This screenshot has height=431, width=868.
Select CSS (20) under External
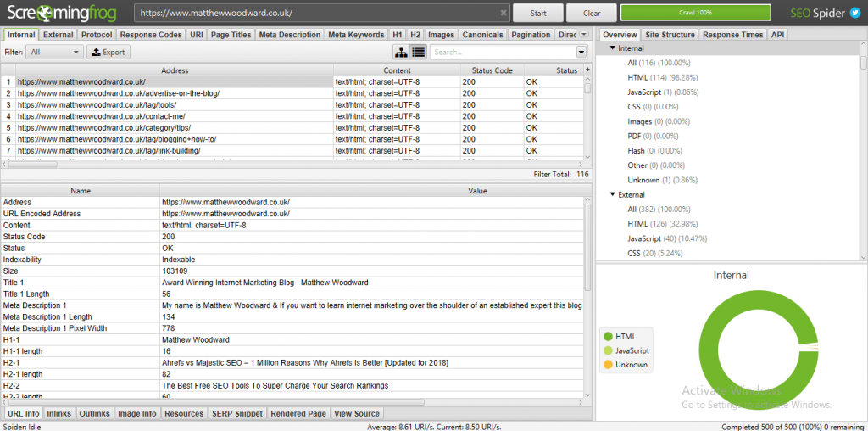[655, 253]
